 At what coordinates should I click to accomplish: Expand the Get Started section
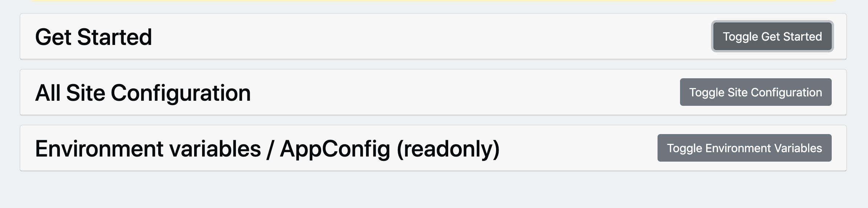click(772, 37)
